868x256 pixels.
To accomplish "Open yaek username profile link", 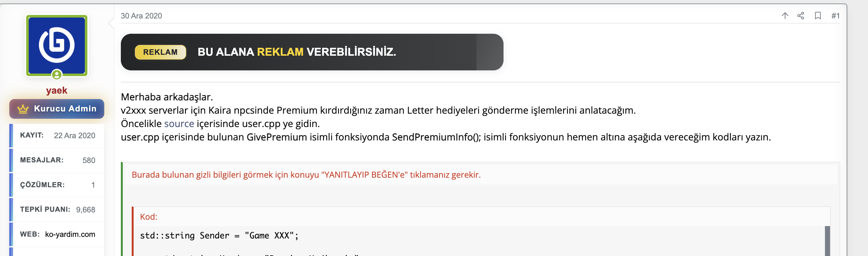I will coord(57,90).
